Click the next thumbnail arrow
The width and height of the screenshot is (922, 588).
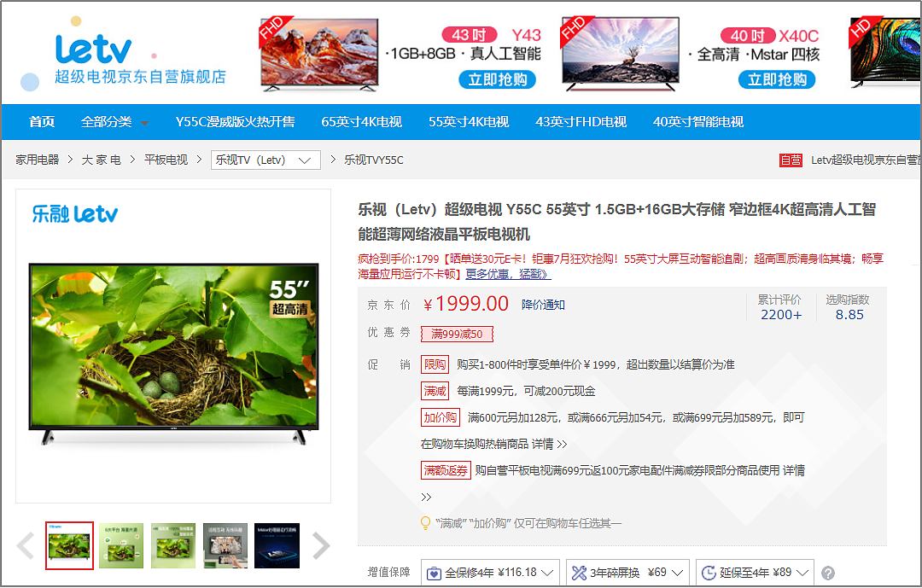point(320,545)
